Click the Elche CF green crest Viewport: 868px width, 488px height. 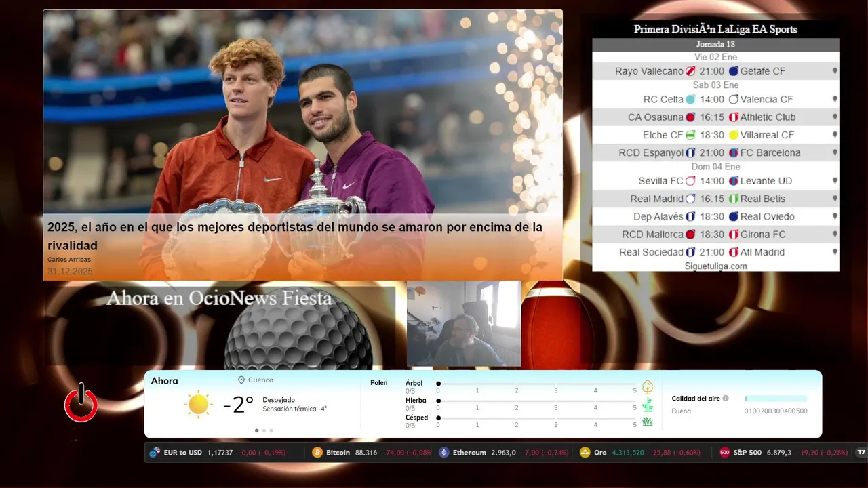690,135
